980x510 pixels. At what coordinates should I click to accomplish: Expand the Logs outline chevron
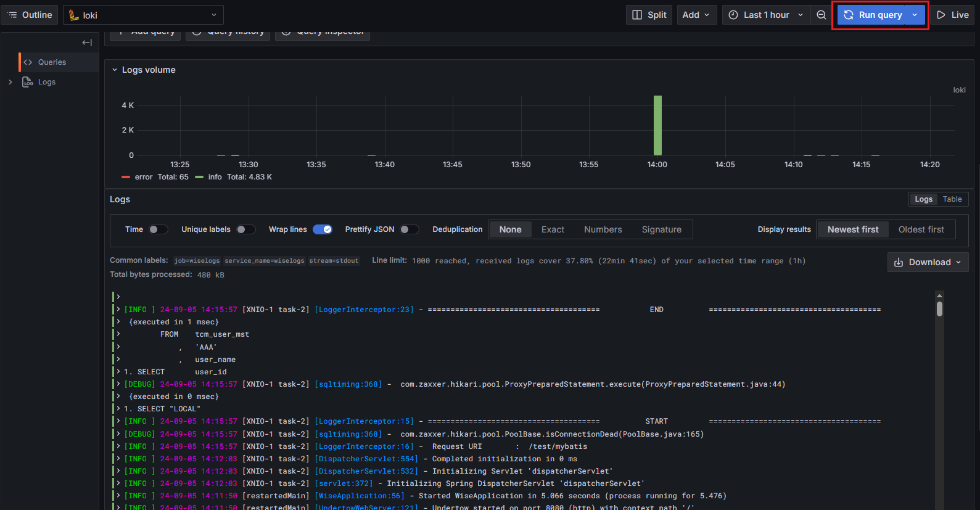point(10,82)
